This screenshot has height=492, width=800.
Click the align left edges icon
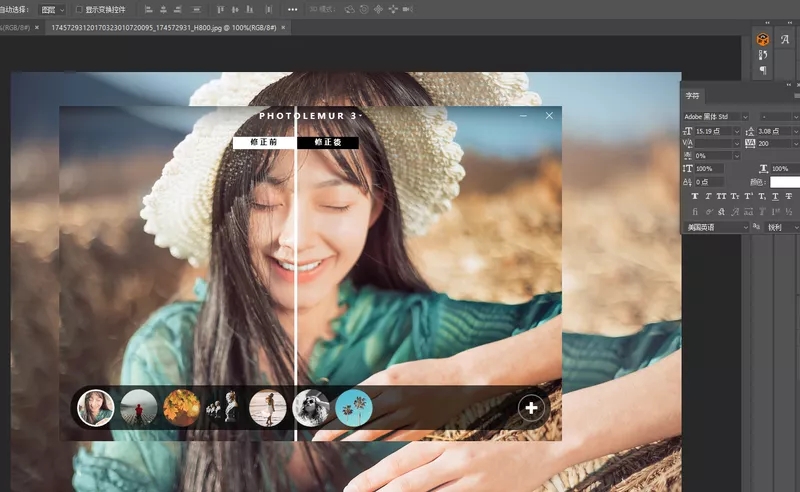tap(148, 9)
